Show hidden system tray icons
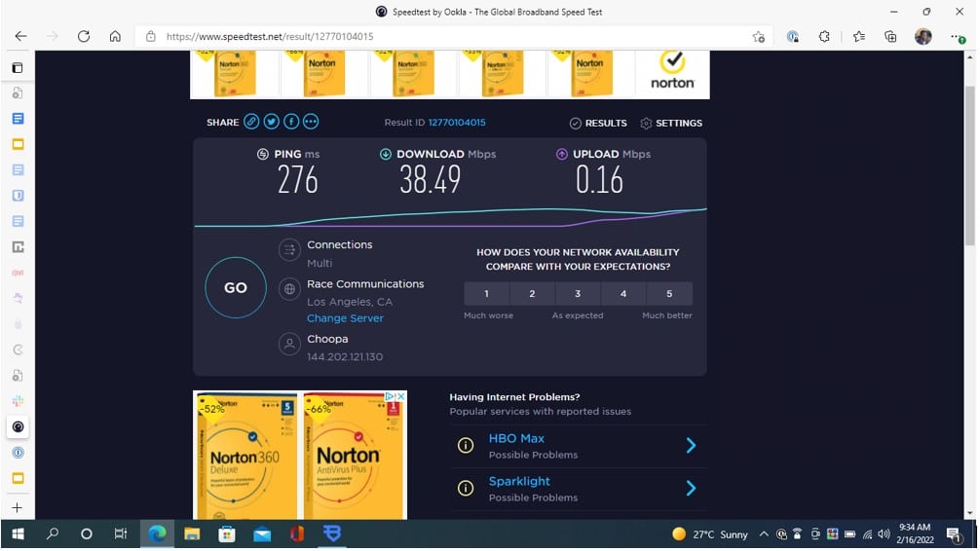Viewport: 980px width, 551px height. click(x=764, y=534)
